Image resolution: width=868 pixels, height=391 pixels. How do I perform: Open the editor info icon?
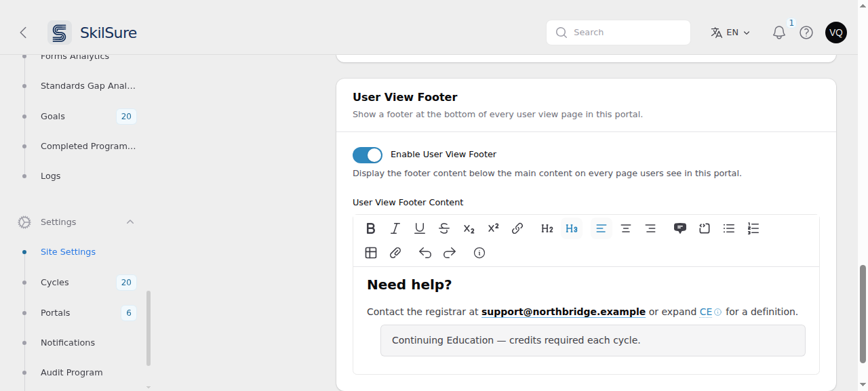click(479, 253)
